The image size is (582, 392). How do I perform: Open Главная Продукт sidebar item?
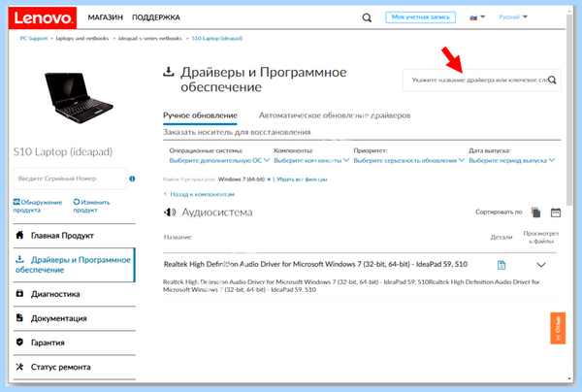(75, 236)
